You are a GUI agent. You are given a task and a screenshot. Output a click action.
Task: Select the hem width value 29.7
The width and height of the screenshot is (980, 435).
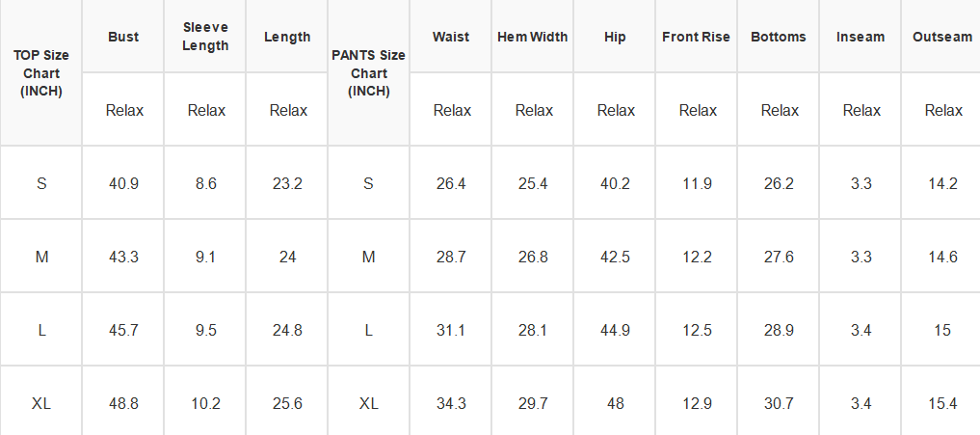coord(533,404)
